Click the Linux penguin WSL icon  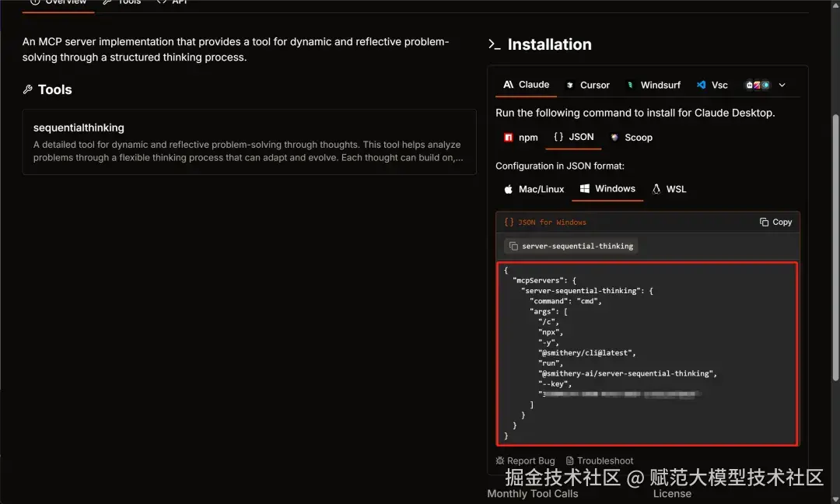pyautogui.click(x=656, y=188)
